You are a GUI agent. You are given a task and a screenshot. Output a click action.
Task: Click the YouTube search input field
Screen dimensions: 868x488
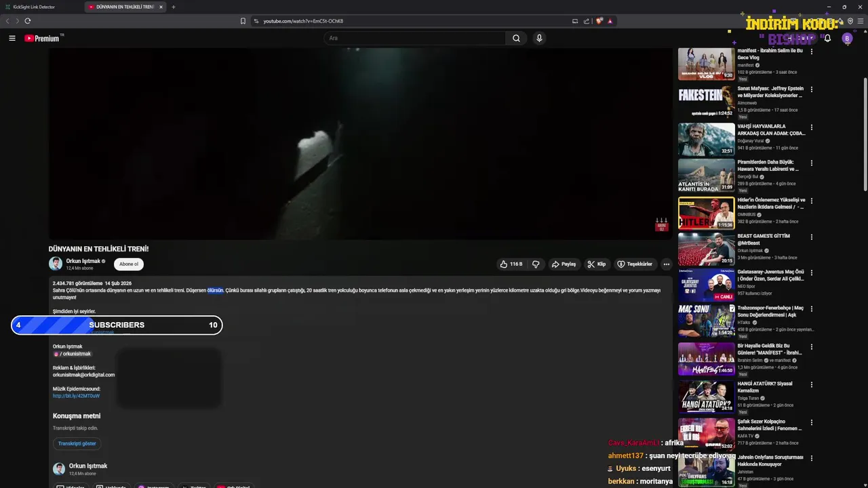coord(415,39)
